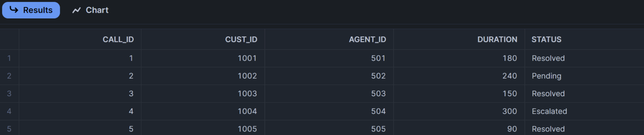Click the Chart line graph icon
The image size is (644, 135).
coord(76,10)
